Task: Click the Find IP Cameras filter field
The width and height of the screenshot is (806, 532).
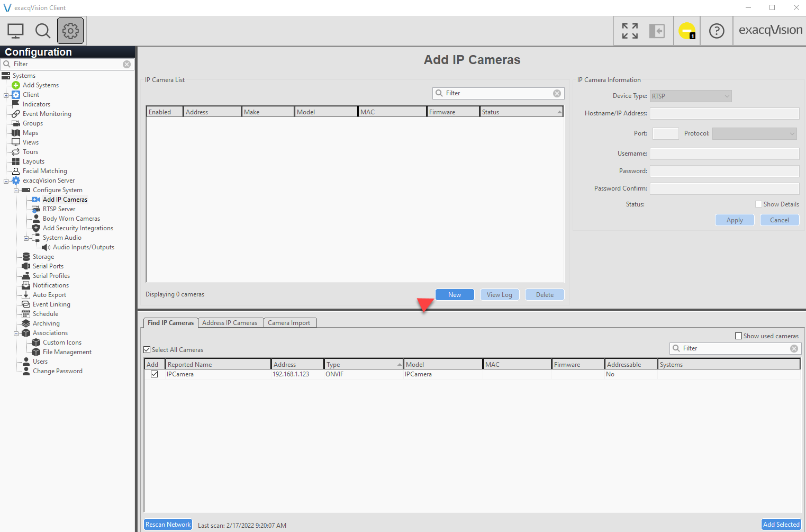Action: tap(736, 348)
